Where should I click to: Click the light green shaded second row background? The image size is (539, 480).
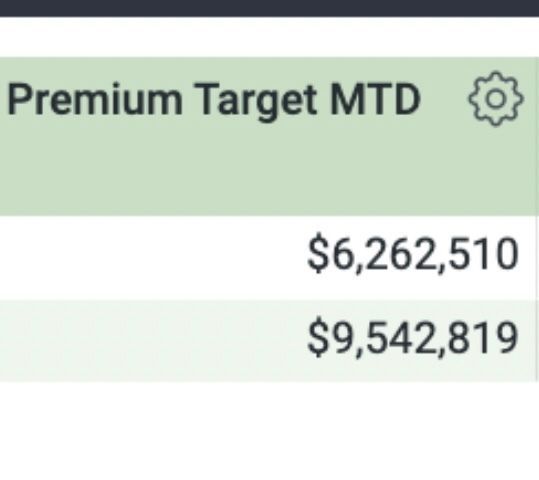(x=268, y=341)
